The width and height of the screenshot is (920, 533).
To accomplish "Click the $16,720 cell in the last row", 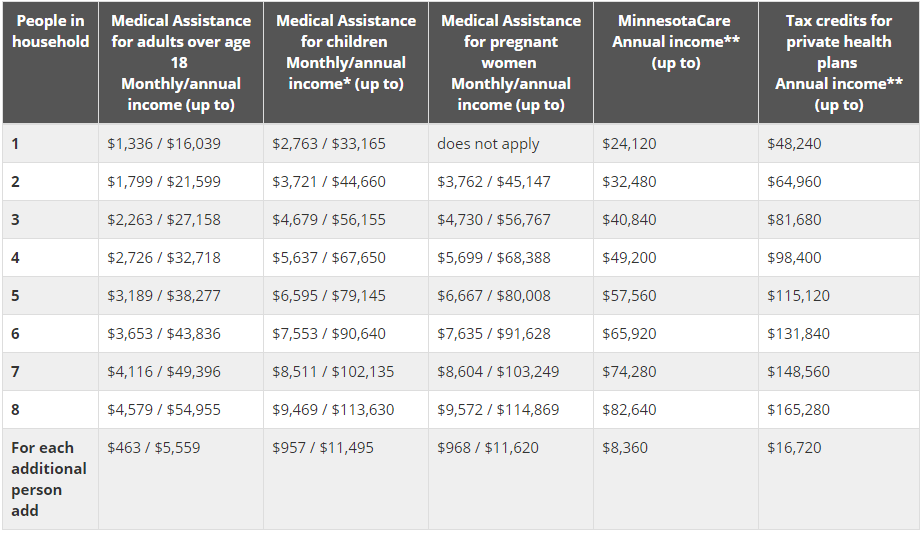I will pyautogui.click(x=794, y=448).
